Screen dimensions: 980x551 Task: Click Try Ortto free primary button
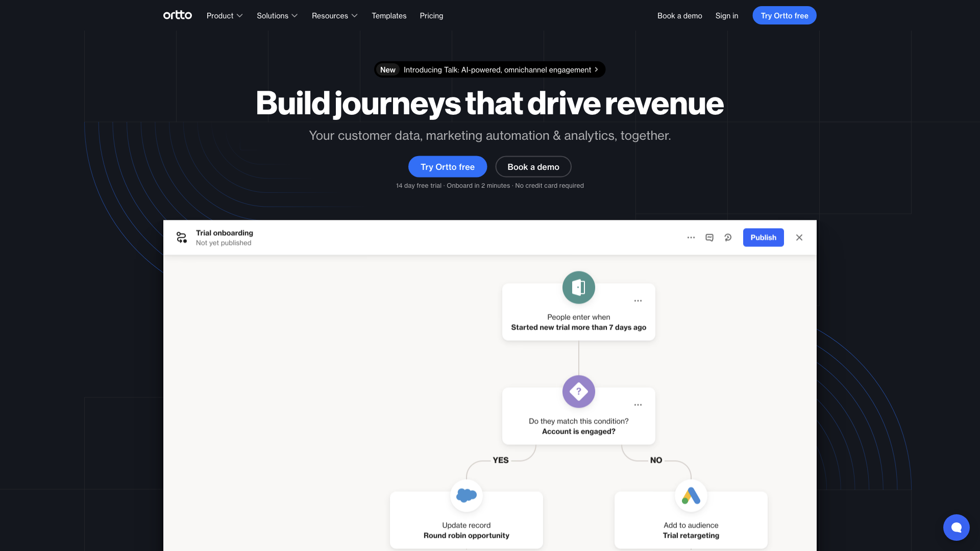(448, 166)
